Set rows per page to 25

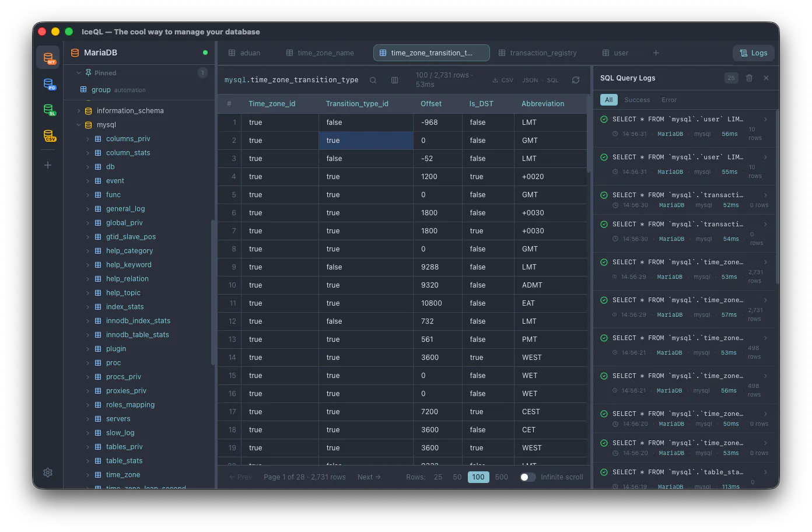(x=438, y=477)
